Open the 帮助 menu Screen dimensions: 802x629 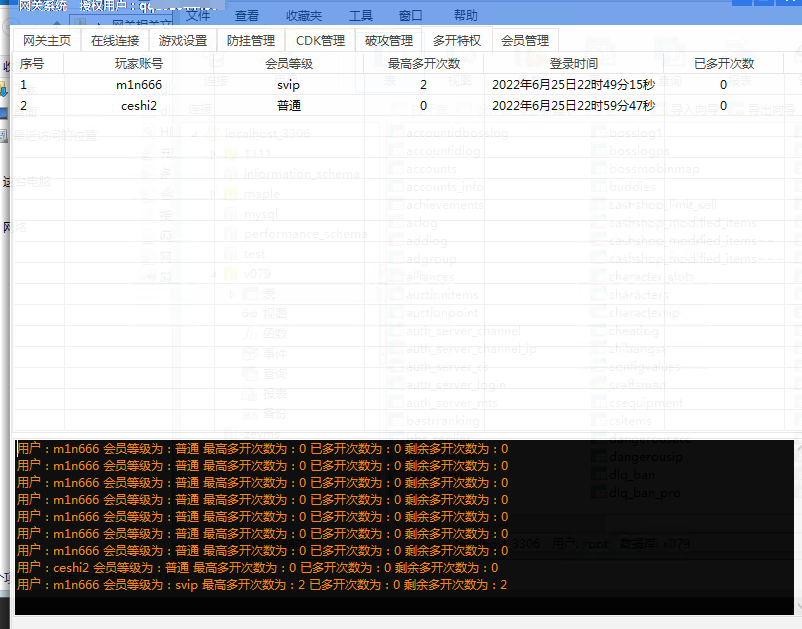coord(465,15)
